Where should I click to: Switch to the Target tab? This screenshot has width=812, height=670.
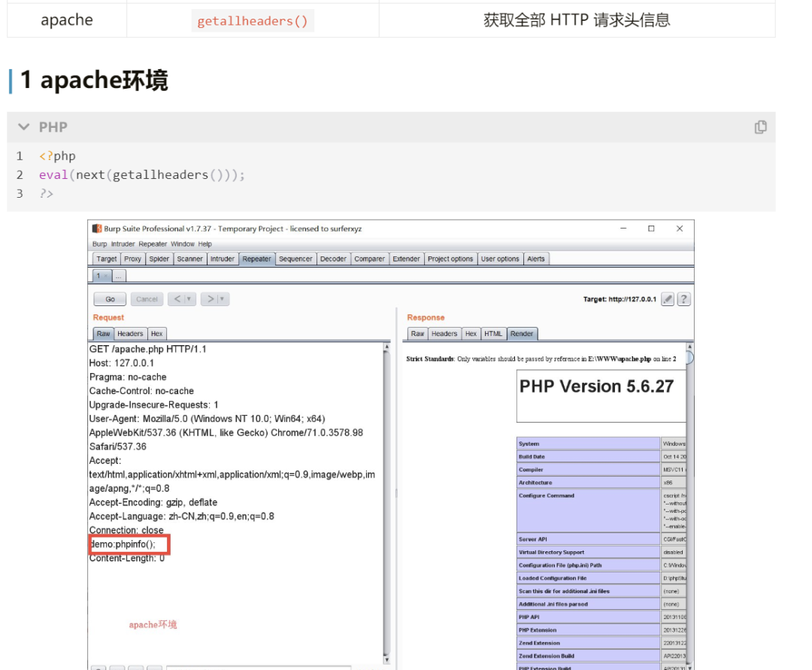(x=106, y=259)
